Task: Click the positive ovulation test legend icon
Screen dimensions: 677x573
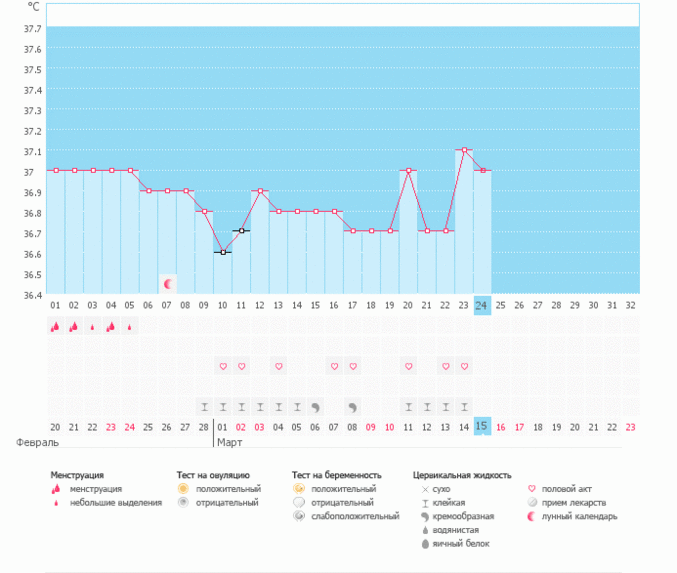Action: [x=183, y=488]
